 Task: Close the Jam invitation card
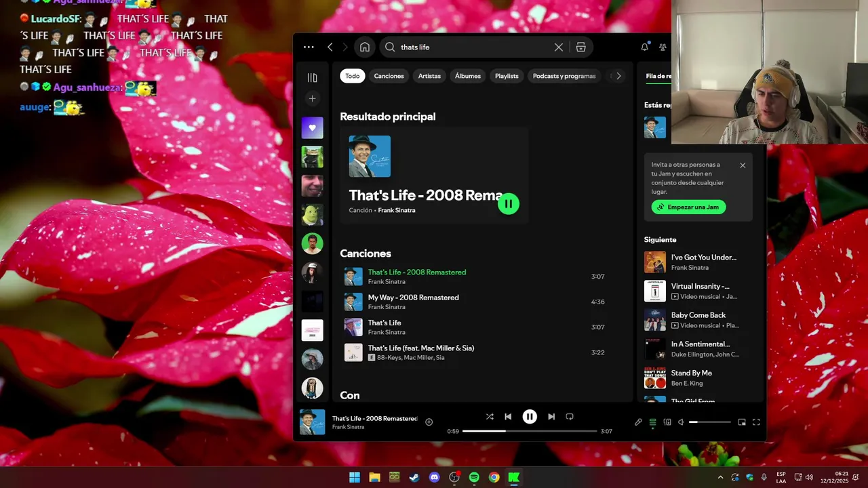(x=743, y=165)
